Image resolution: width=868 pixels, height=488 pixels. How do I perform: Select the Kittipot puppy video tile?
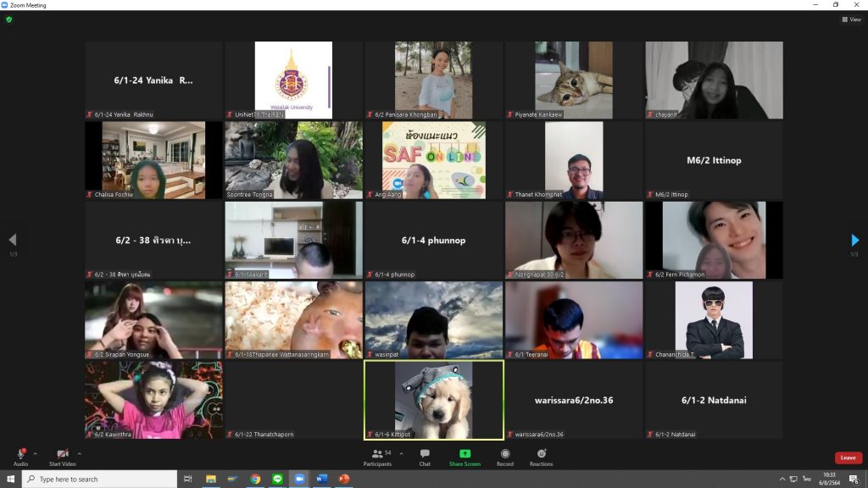[433, 400]
